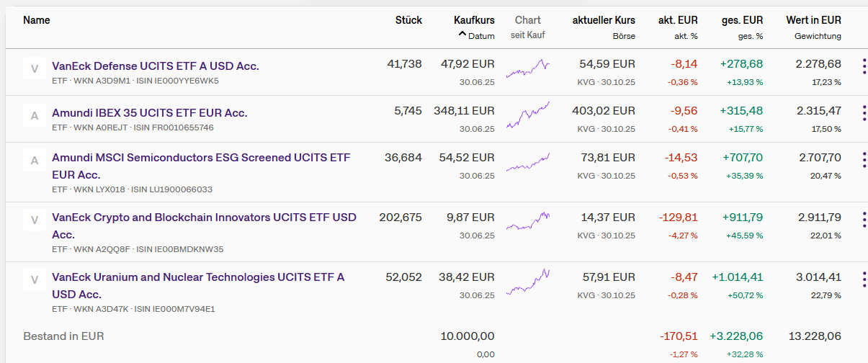Sort by Wert in EUR header
The height and width of the screenshot is (363, 868).
(x=813, y=20)
